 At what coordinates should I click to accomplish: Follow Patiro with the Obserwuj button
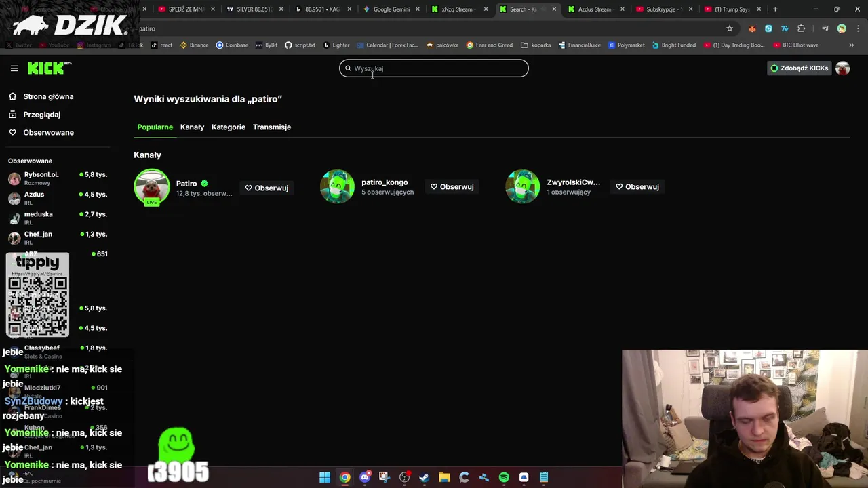[267, 188]
